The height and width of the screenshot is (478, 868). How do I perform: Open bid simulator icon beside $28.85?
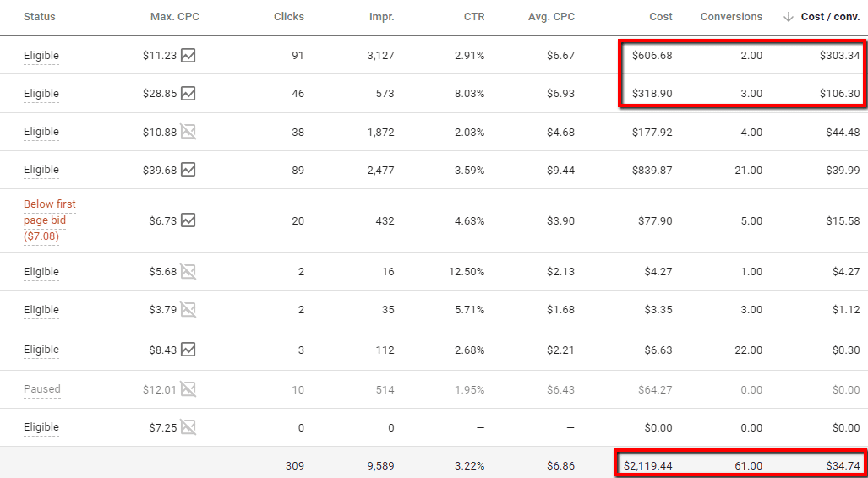tap(188, 94)
